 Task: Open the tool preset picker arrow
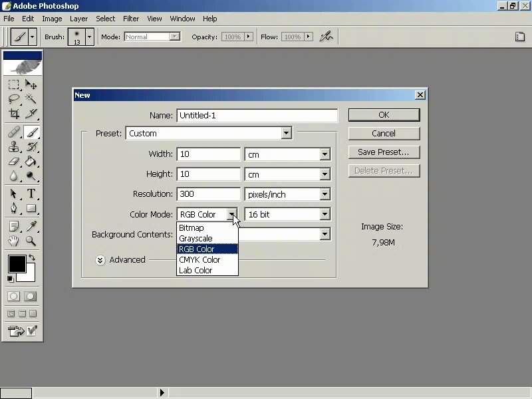click(x=32, y=37)
